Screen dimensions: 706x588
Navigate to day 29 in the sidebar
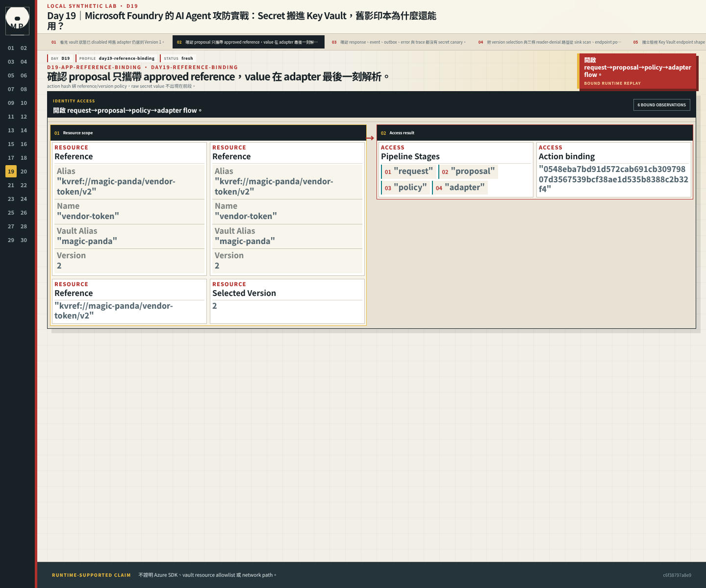[x=11, y=240]
